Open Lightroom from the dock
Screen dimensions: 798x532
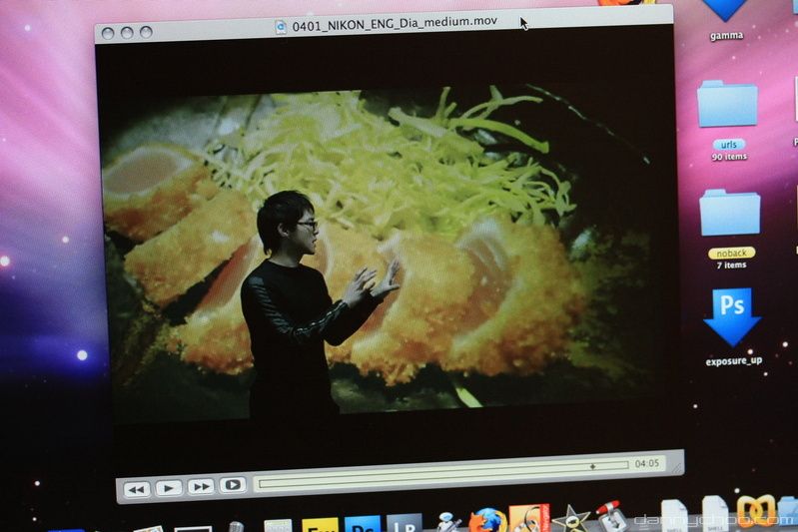click(404, 523)
